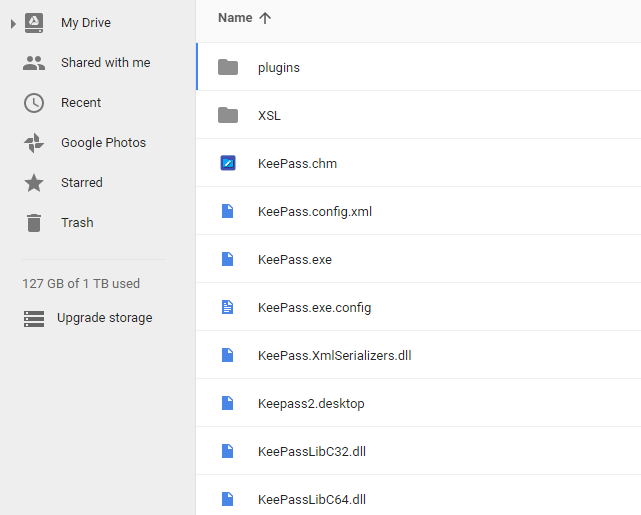Click the Shared with me people icon

tap(34, 63)
